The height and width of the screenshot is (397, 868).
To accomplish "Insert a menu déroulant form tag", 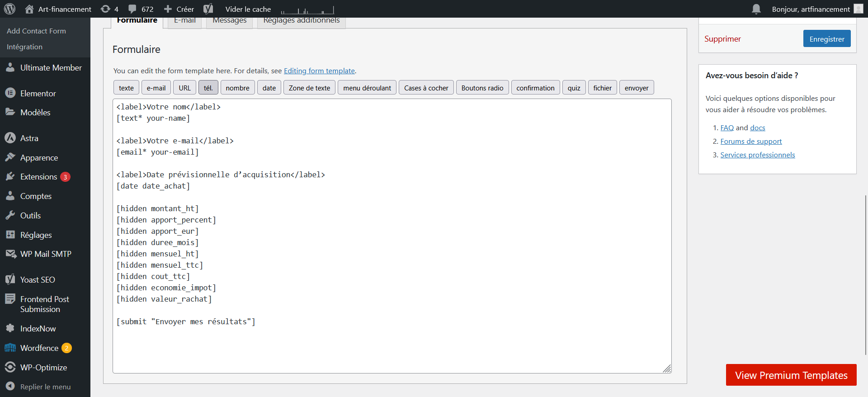I will pos(367,88).
